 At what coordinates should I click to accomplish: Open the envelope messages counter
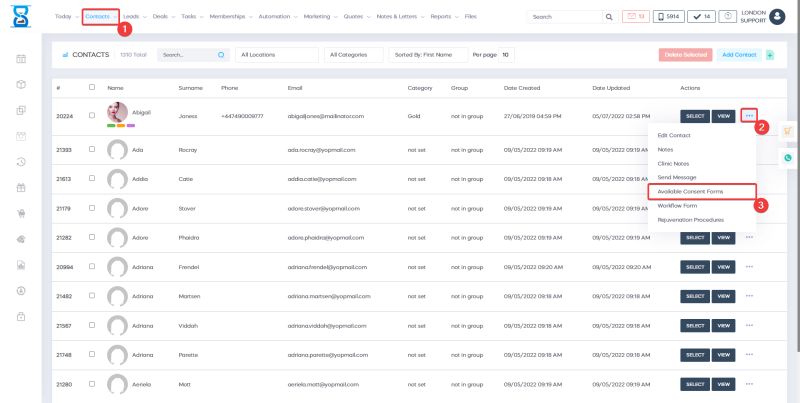(x=636, y=16)
